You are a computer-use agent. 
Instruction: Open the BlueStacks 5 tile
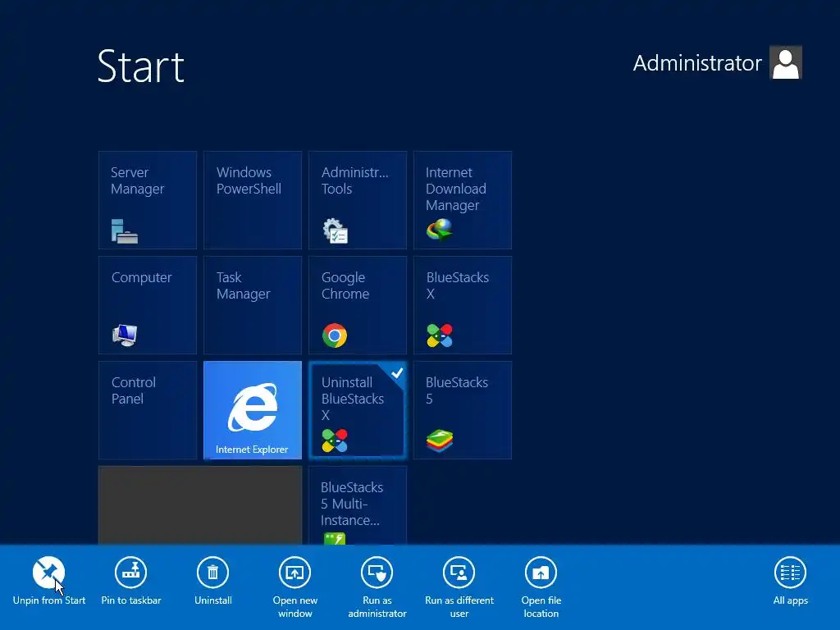(x=463, y=410)
